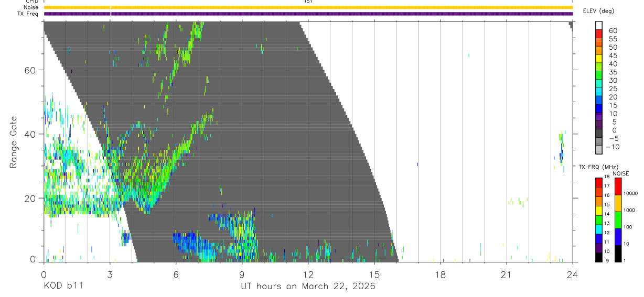Click the '60' tick label on the Range Gate axis
The width and height of the screenshot is (644, 297).
(x=29, y=70)
